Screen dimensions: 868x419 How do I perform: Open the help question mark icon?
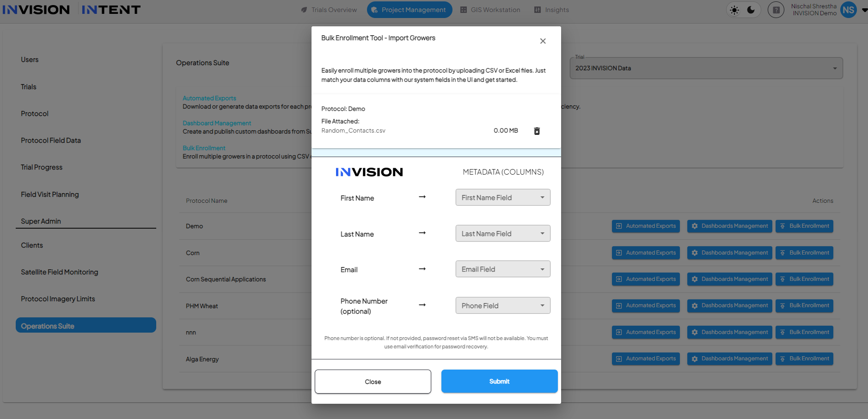(x=776, y=10)
